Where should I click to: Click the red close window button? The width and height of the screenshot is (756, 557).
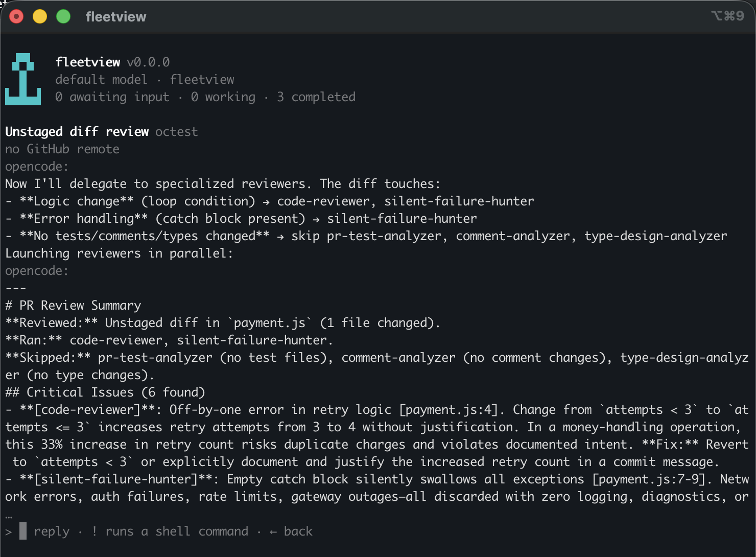[x=16, y=17]
